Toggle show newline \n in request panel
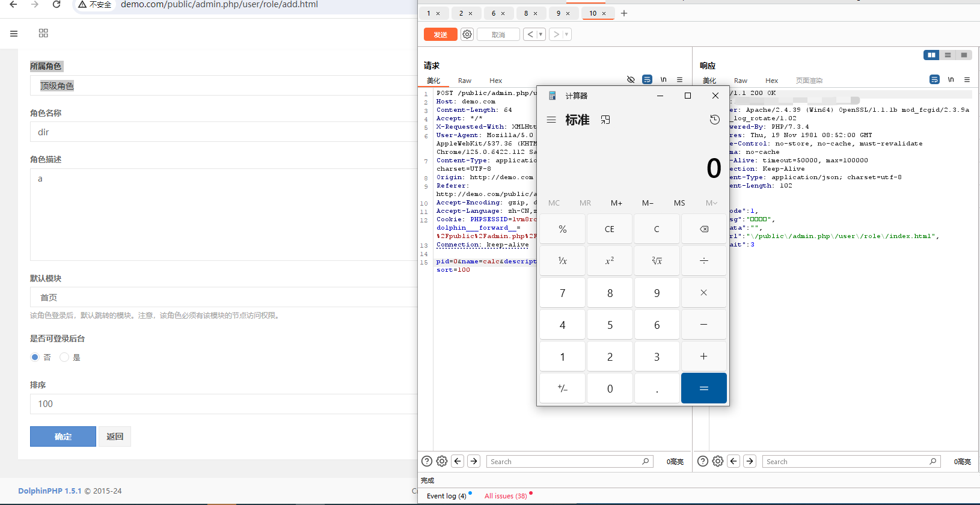 664,79
